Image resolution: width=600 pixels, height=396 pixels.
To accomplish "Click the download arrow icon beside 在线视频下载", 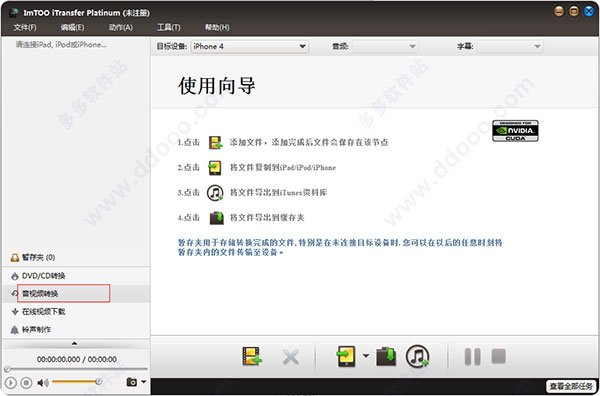I will click(15, 311).
